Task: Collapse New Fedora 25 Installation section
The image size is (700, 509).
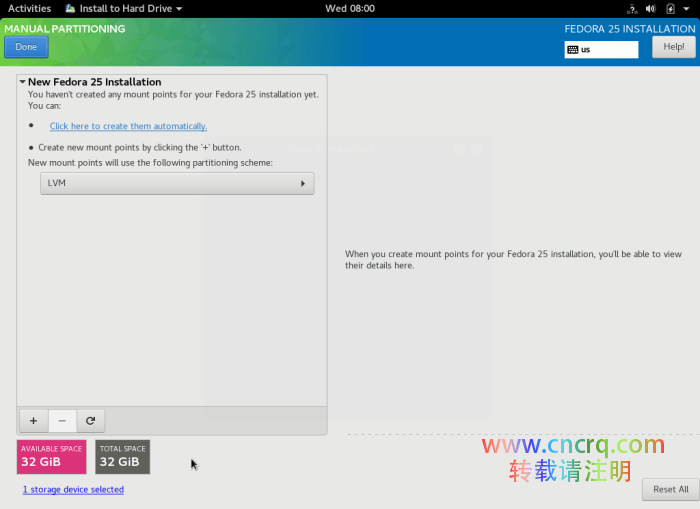Action: click(x=22, y=82)
